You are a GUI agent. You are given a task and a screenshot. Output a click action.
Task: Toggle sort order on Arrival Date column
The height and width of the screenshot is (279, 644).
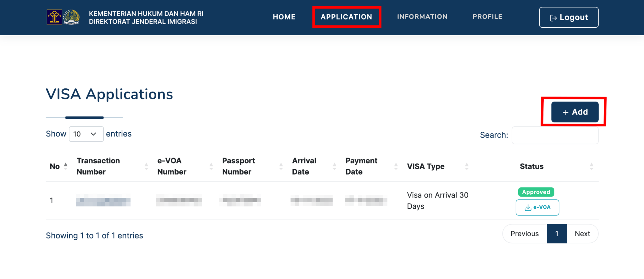tap(334, 166)
